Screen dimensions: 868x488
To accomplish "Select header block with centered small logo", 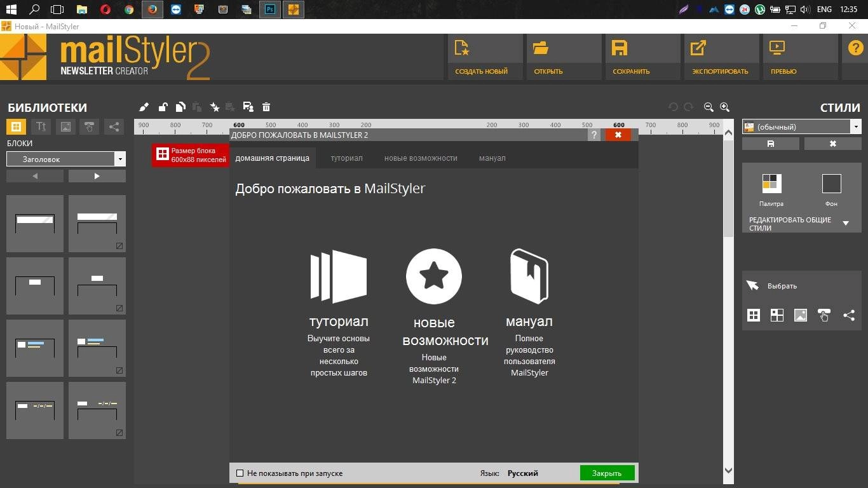I will [35, 285].
